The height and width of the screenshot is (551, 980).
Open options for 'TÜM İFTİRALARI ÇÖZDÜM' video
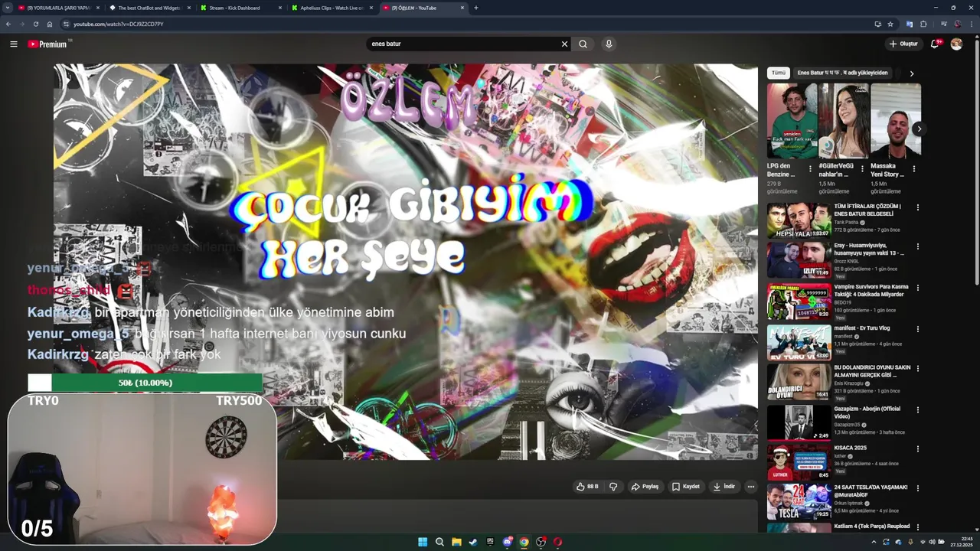(917, 207)
